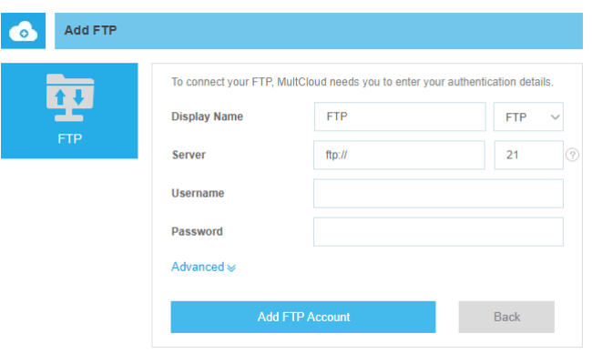Expand the Advanced settings section

[203, 267]
